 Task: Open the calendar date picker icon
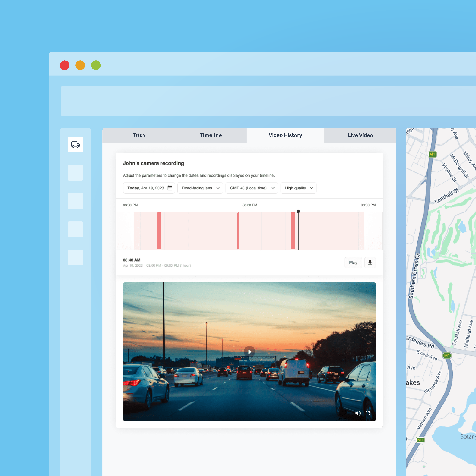tap(170, 188)
